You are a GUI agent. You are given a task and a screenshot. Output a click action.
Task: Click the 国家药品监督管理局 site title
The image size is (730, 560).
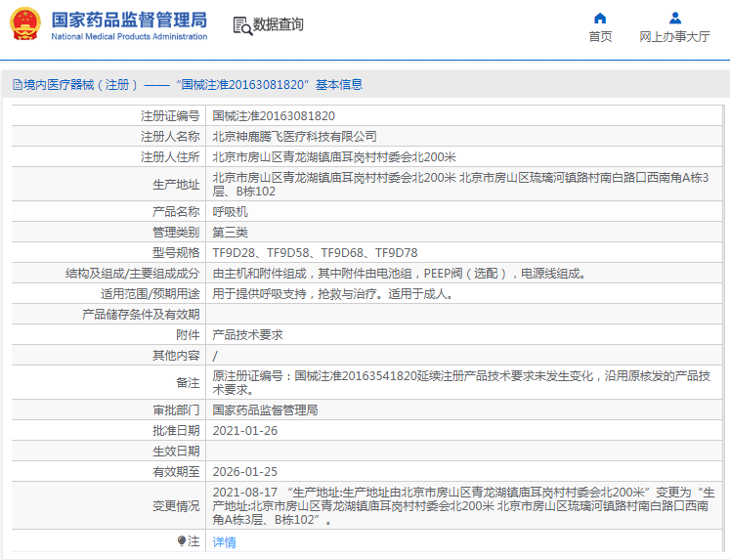tap(128, 20)
